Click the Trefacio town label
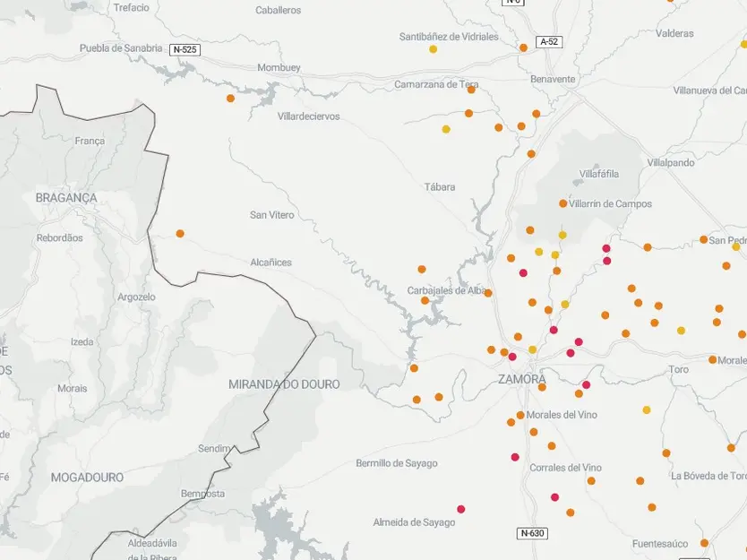Image resolution: width=747 pixels, height=560 pixels. (x=132, y=8)
